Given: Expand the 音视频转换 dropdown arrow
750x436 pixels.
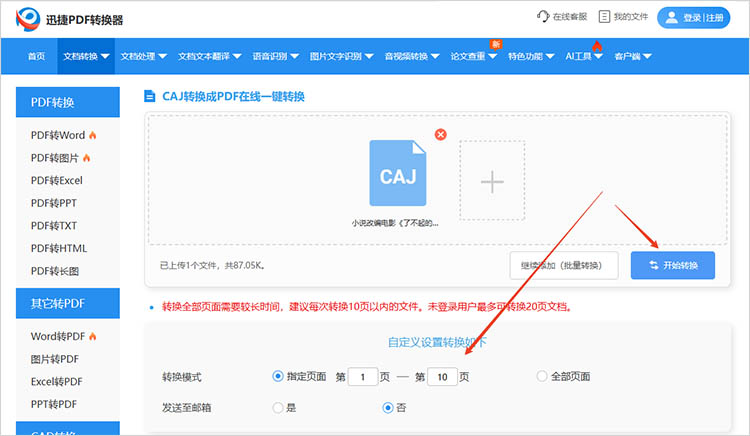Looking at the screenshot, I should pyautogui.click(x=435, y=56).
